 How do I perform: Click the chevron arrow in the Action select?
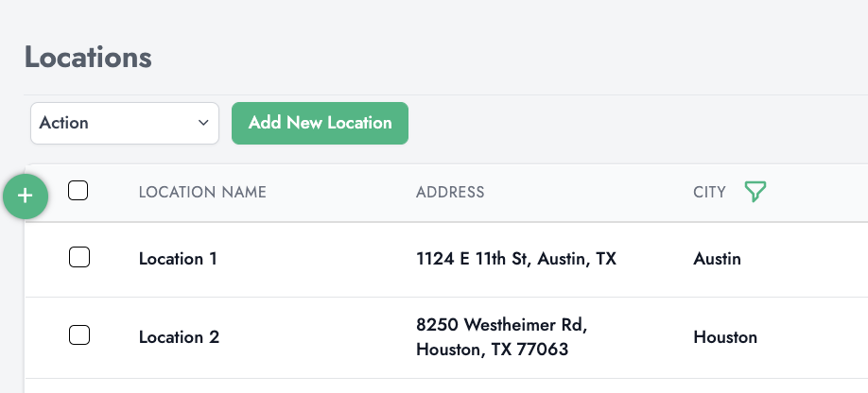point(202,124)
